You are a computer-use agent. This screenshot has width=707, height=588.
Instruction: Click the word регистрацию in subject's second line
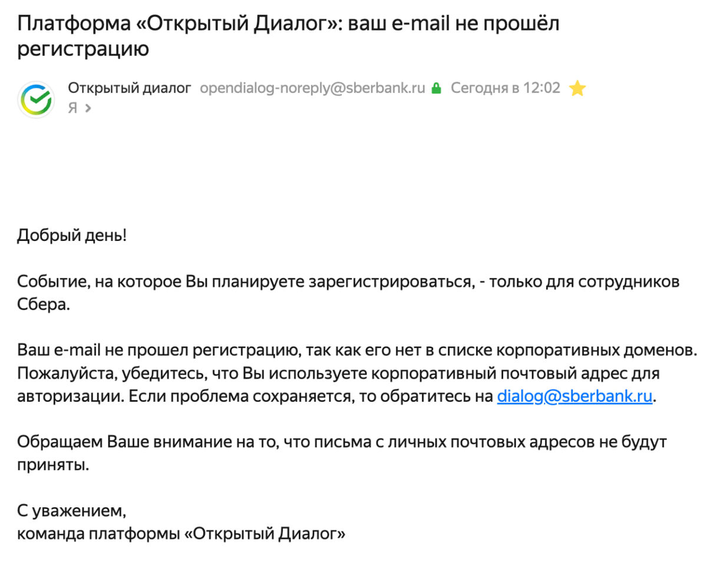click(83, 49)
